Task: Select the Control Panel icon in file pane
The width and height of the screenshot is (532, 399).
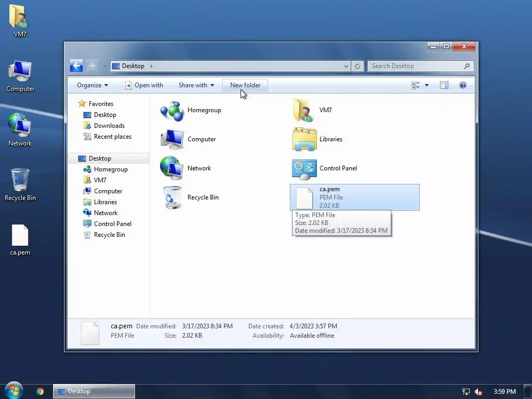Action: (304, 169)
